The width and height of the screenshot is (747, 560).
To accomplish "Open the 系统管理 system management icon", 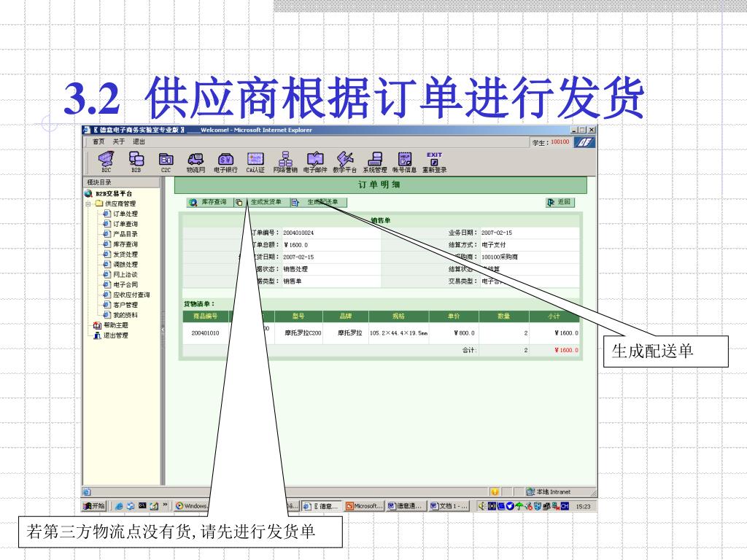I will [374, 162].
